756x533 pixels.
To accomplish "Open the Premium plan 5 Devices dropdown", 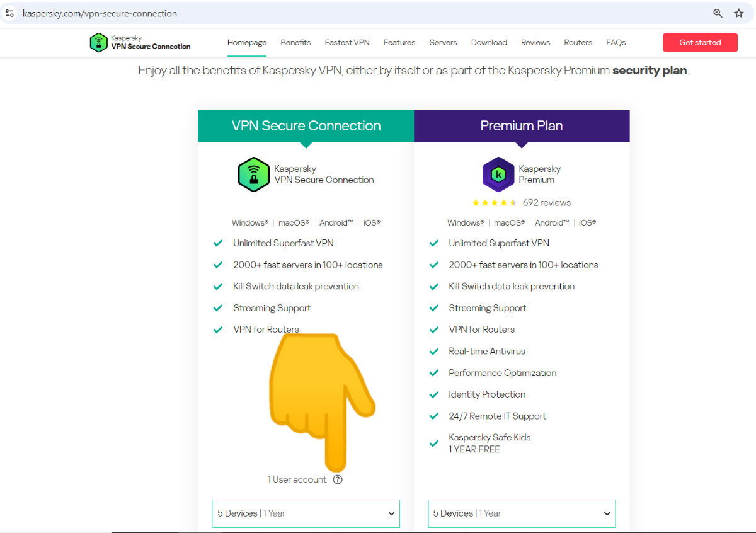I will tap(522, 513).
